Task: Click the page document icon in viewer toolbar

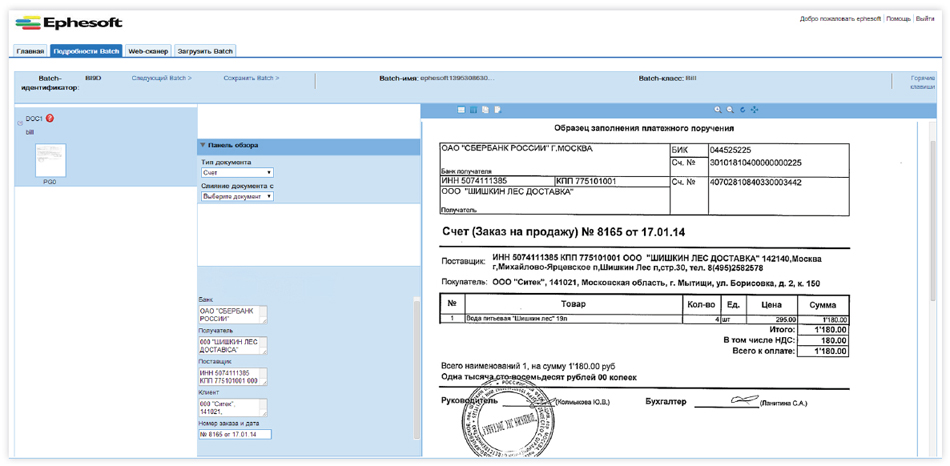Action: coord(497,110)
